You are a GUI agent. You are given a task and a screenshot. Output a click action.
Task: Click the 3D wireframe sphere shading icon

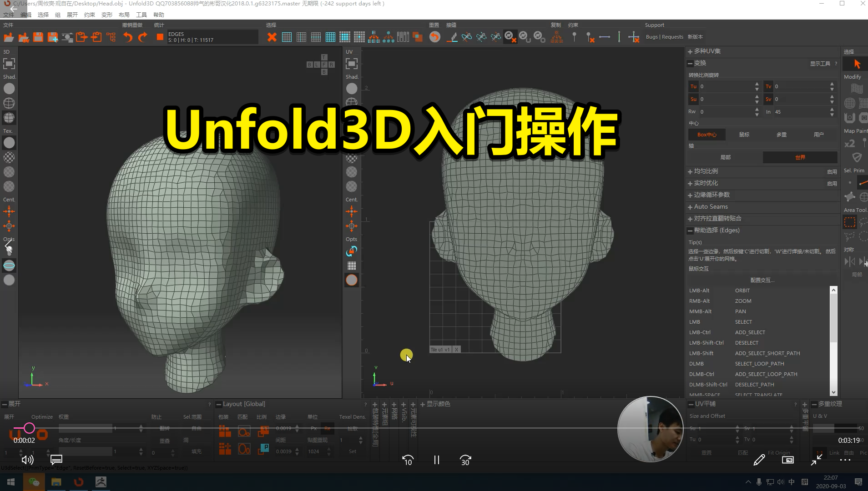(9, 103)
